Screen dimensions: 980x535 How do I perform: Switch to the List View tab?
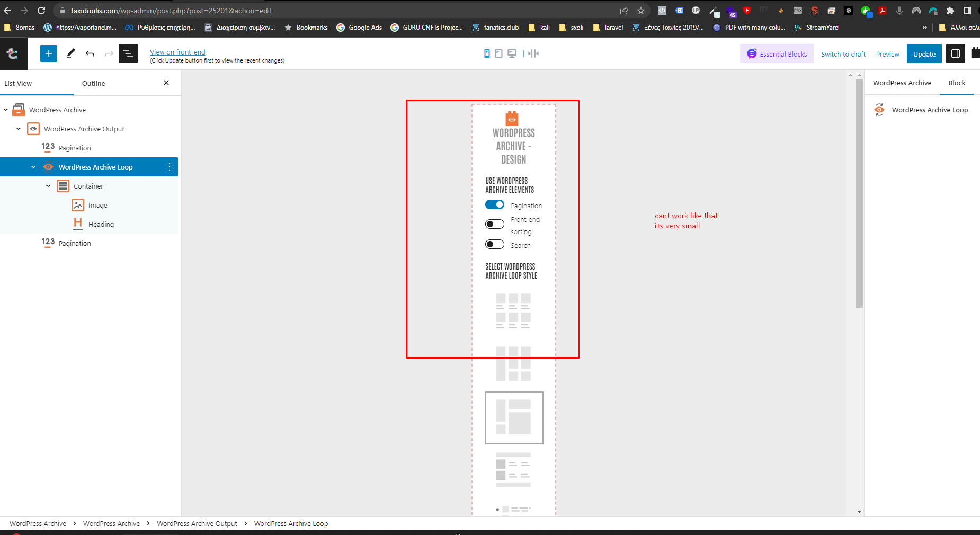(18, 83)
